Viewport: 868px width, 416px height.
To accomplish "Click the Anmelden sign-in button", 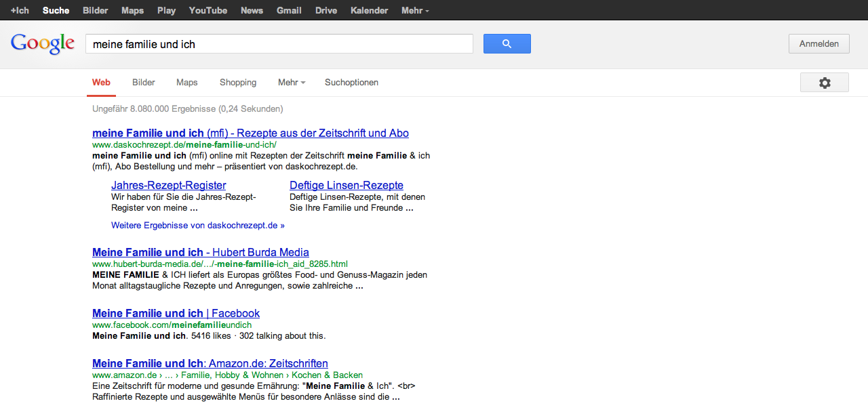I will [818, 44].
